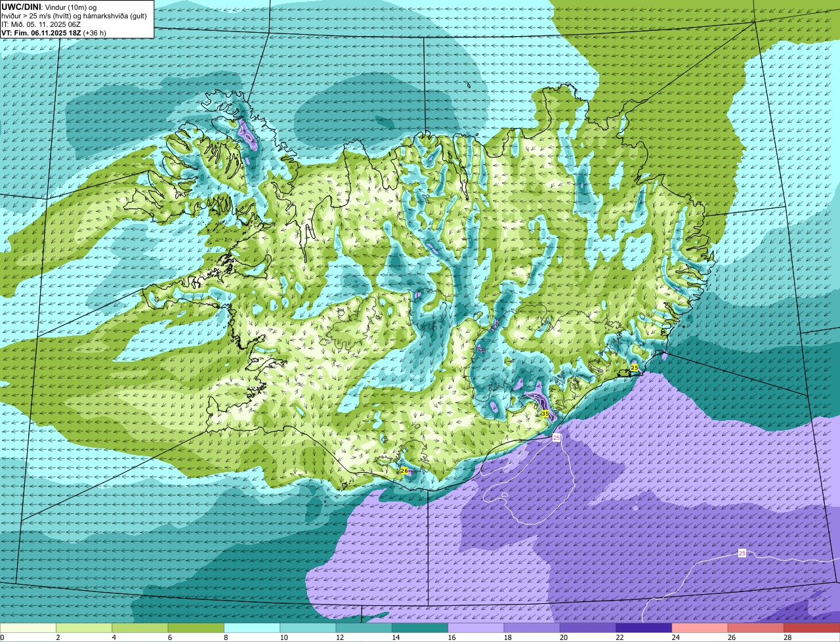Click the yellow "35" peak gust marker
The image size is (840, 642).
(x=545, y=414)
